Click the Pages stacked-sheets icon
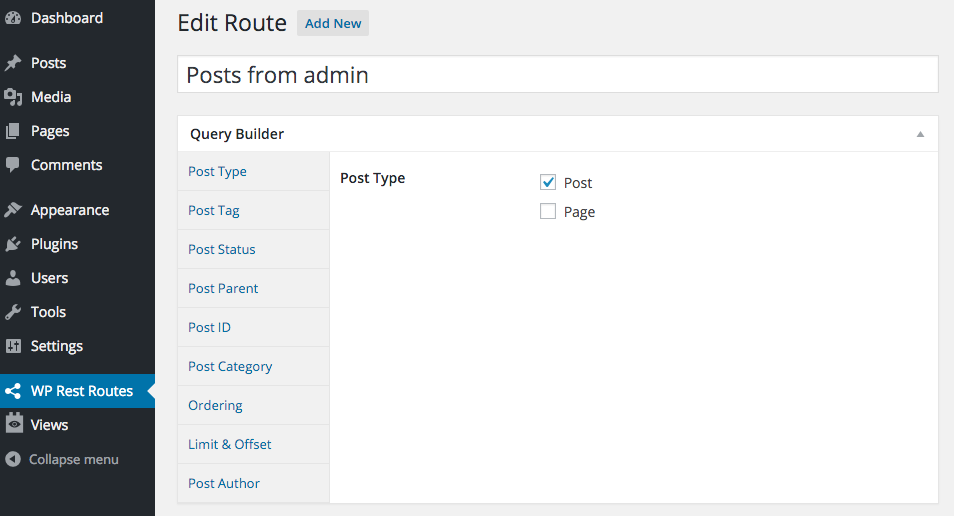This screenshot has width=954, height=516. point(13,131)
